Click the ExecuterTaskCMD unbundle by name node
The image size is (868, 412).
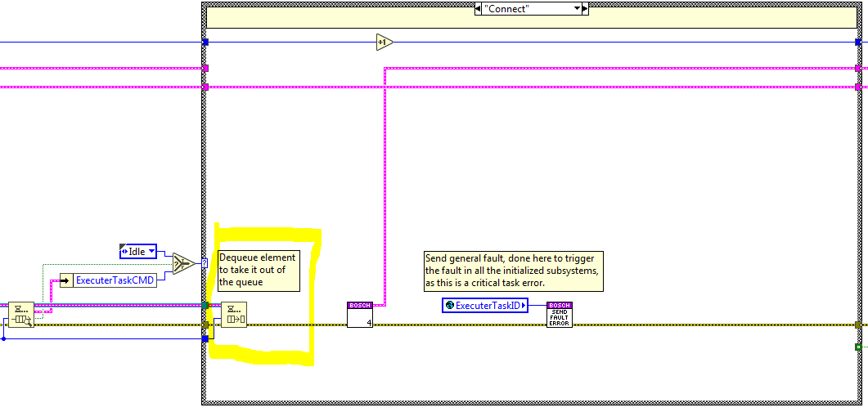pyautogui.click(x=108, y=280)
